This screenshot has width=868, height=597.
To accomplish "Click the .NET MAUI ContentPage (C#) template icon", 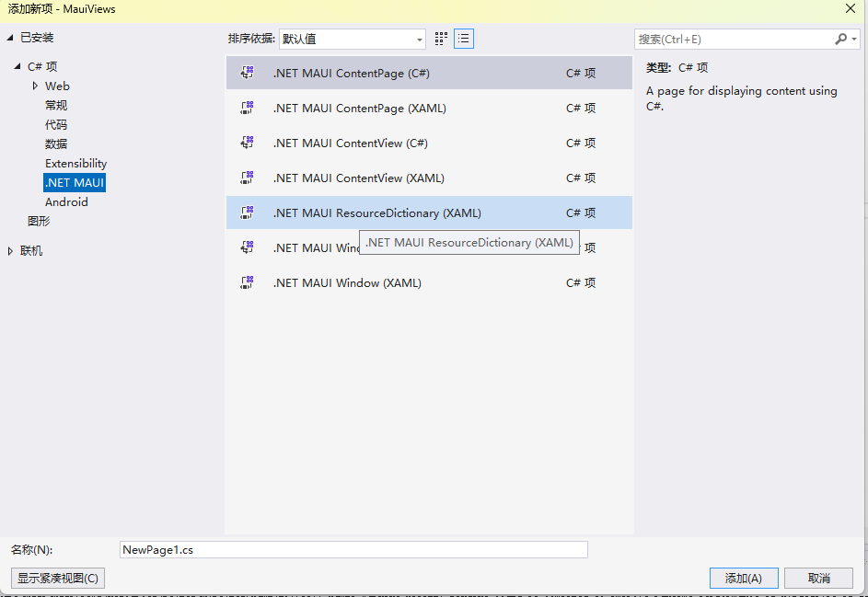I will point(247,73).
